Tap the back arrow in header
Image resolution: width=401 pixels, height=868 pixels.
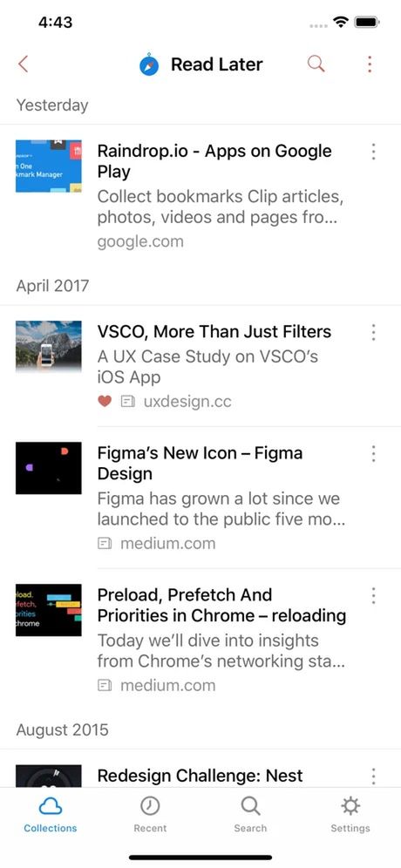pos(23,64)
